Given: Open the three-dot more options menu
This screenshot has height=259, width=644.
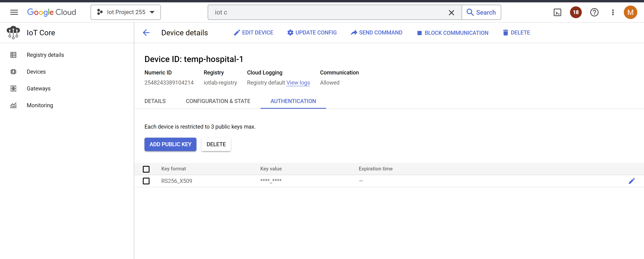Looking at the screenshot, I should 613,12.
